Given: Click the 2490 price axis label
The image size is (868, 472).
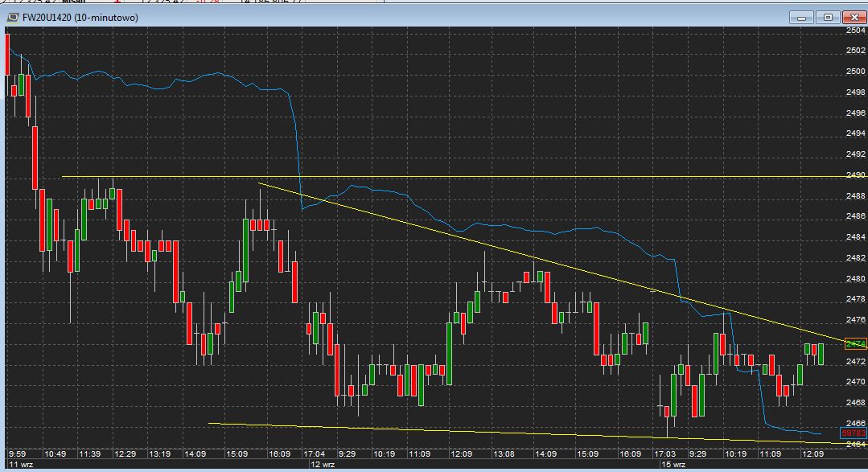Looking at the screenshot, I should (x=856, y=174).
